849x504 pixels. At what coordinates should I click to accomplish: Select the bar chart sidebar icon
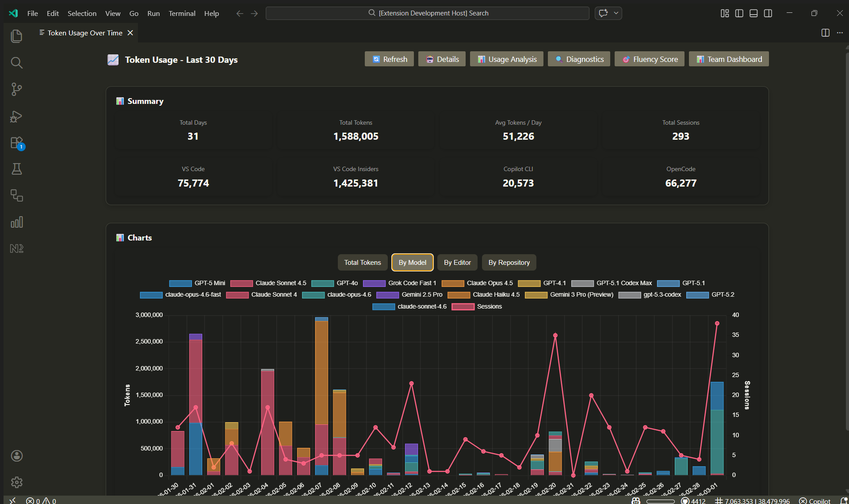coord(16,222)
